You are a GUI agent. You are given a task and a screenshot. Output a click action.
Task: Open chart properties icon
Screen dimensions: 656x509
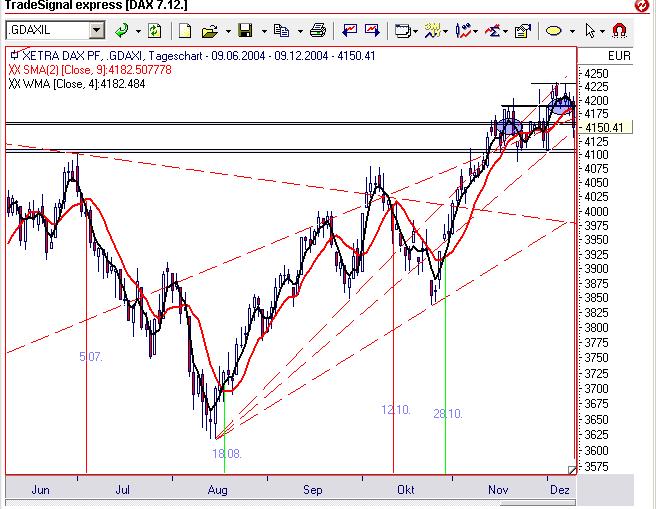pyautogui.click(x=523, y=31)
